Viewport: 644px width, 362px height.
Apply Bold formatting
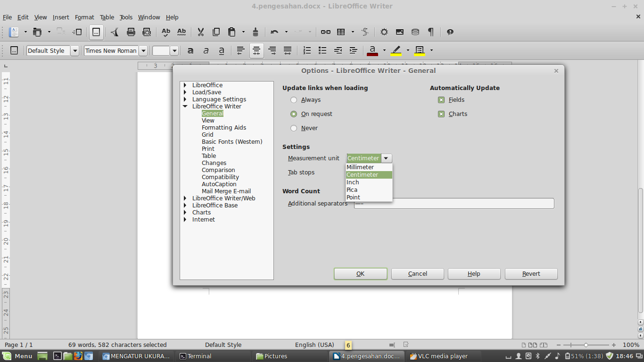190,50
